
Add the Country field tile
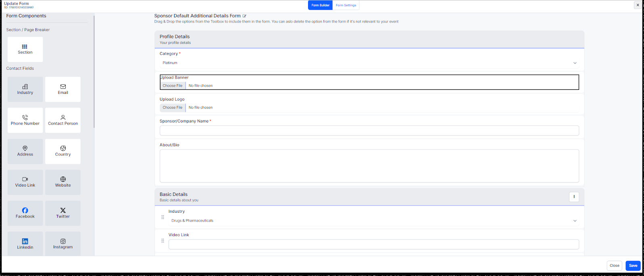63,151
